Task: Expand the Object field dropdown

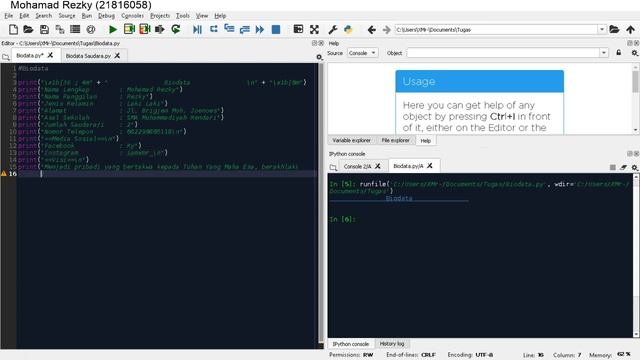Action: coord(604,53)
